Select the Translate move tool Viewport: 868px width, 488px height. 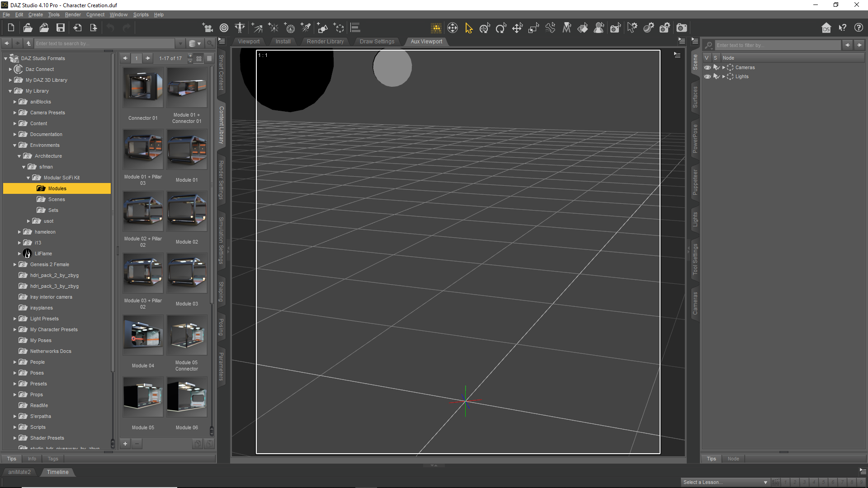tap(517, 28)
